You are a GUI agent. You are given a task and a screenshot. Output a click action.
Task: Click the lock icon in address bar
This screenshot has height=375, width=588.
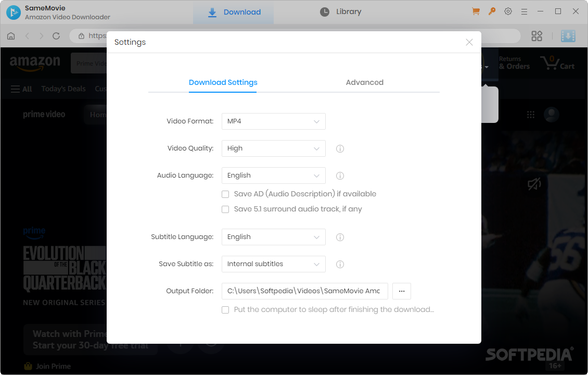[81, 36]
